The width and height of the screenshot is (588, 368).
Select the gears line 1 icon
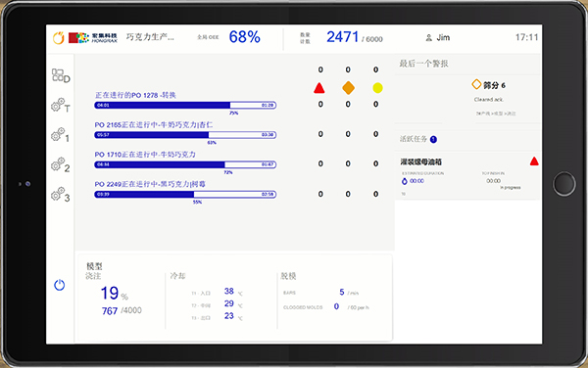click(x=60, y=135)
